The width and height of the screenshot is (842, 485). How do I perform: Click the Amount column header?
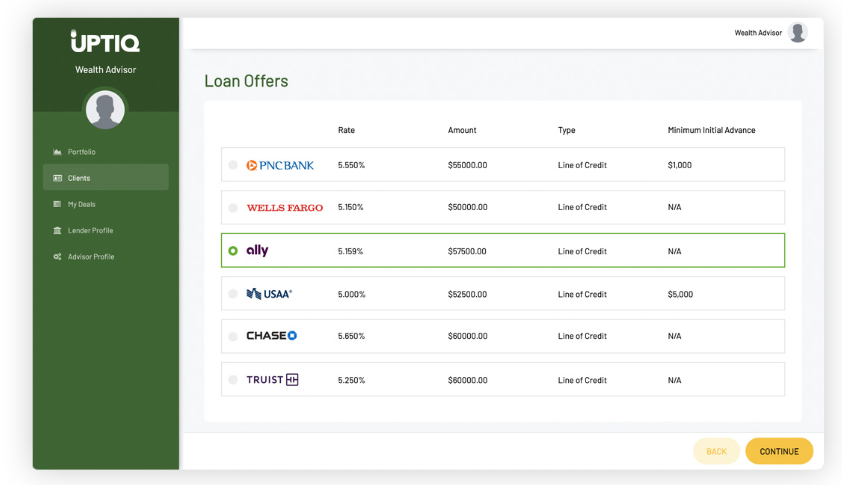pos(462,130)
